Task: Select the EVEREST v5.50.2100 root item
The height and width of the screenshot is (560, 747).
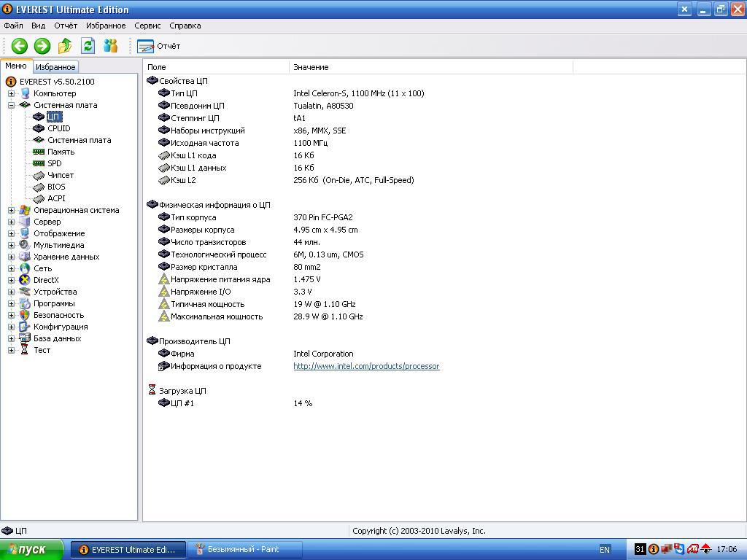Action: click(57, 82)
